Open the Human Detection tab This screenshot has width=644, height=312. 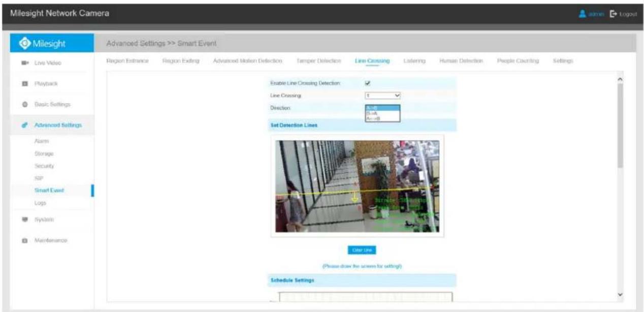pos(461,61)
